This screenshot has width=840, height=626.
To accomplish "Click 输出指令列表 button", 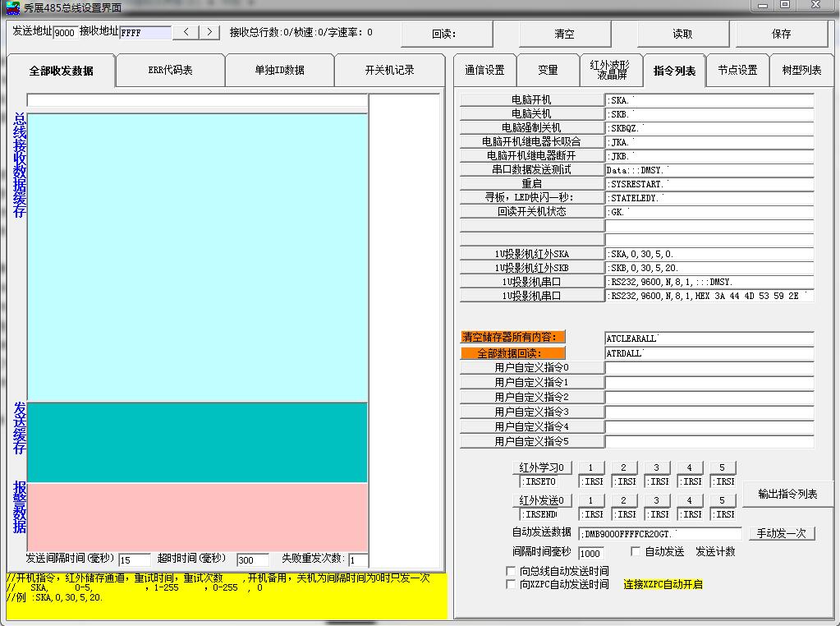I will (787, 495).
